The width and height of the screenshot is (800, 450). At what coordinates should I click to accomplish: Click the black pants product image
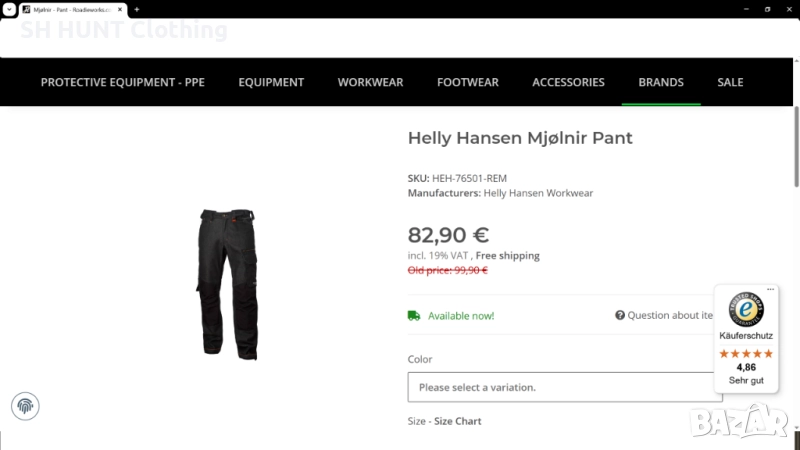click(x=227, y=283)
